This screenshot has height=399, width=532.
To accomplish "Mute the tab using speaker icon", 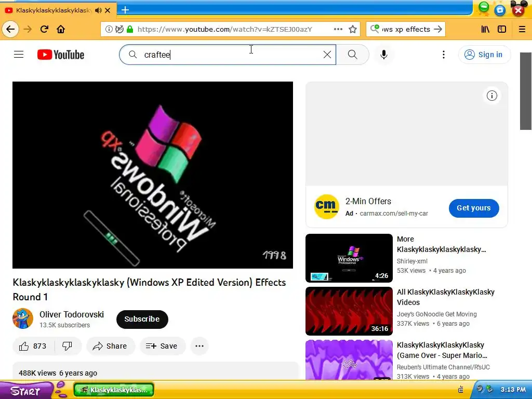I will 98,10.
